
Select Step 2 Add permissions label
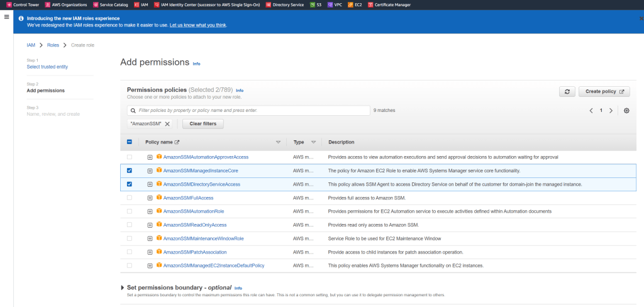(x=45, y=91)
